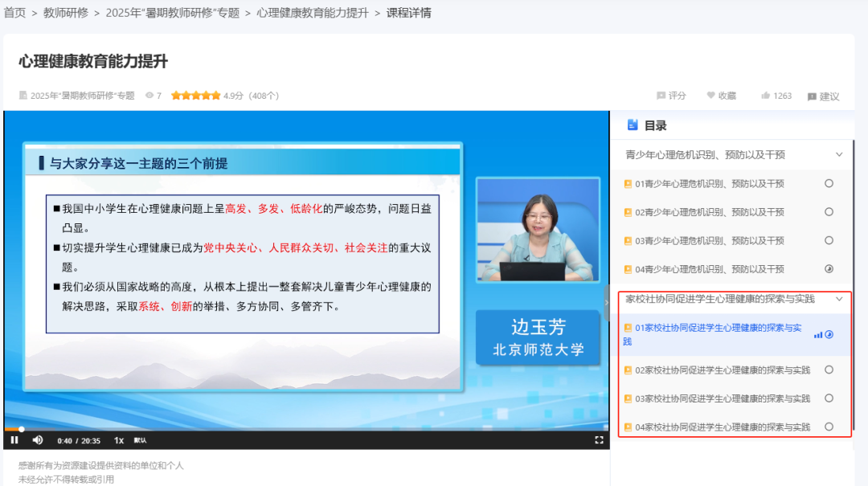The height and width of the screenshot is (486, 868).
Task: Click the speaker volume icon
Action: 37,440
